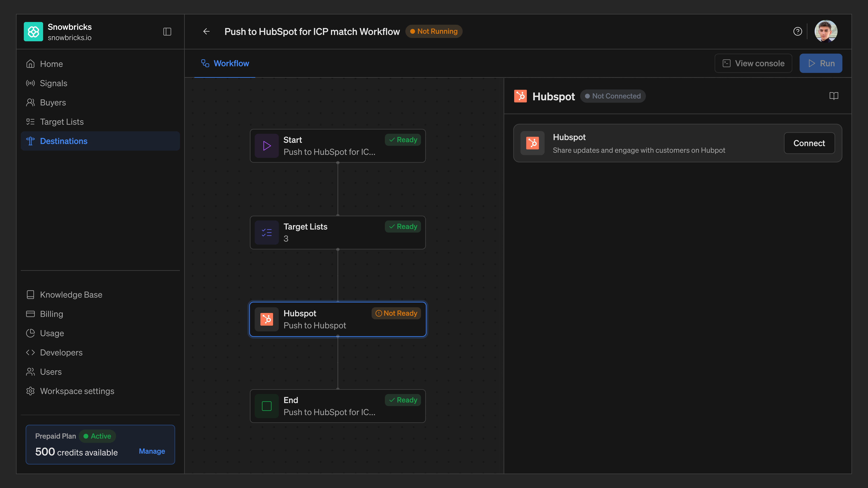Click Ready badge on Target Lists node

pyautogui.click(x=403, y=227)
